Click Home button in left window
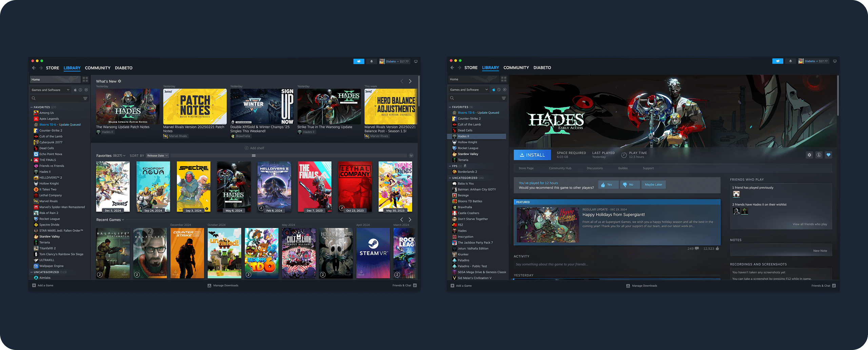Image resolution: width=868 pixels, height=350 pixels. [55, 79]
